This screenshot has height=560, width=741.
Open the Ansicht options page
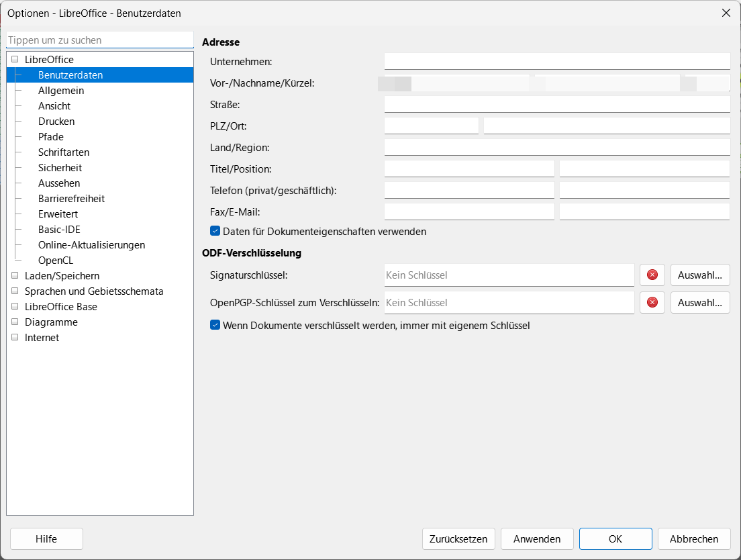[x=54, y=106]
